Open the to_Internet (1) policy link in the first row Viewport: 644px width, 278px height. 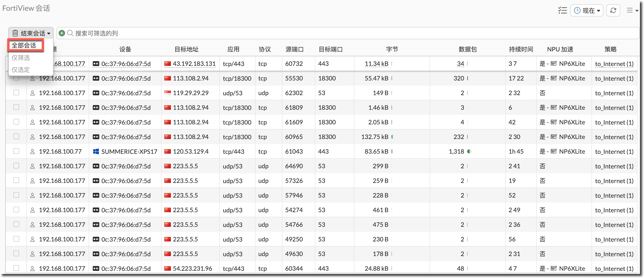[x=614, y=64]
